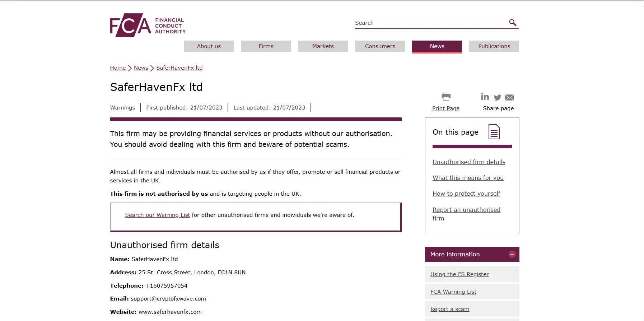Screen dimensions: 644x321
Task: Open the Search our Warning List link
Action: [x=157, y=215]
